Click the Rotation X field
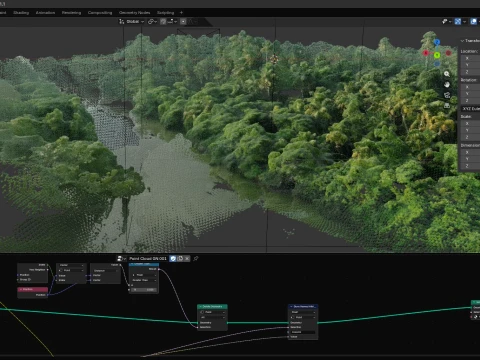Screen dimensions: 480x360 pyautogui.click(x=471, y=87)
